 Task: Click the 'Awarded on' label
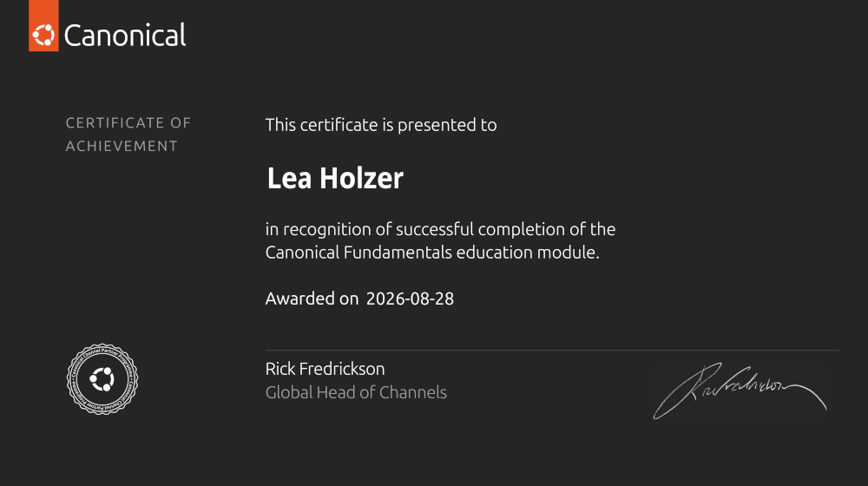312,299
